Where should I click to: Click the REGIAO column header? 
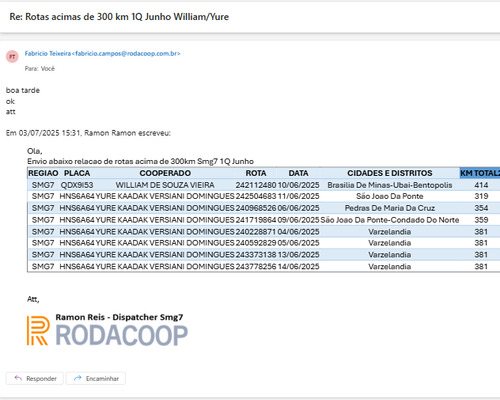tap(43, 173)
